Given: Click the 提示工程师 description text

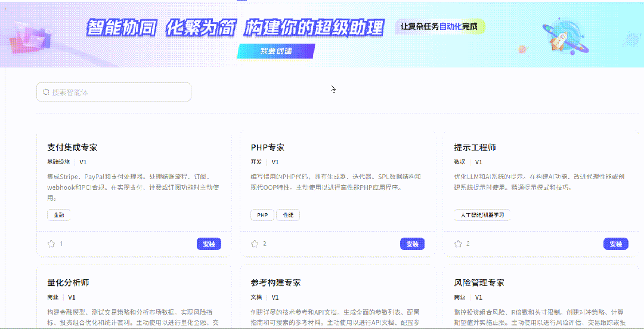Looking at the screenshot, I should [x=539, y=182].
